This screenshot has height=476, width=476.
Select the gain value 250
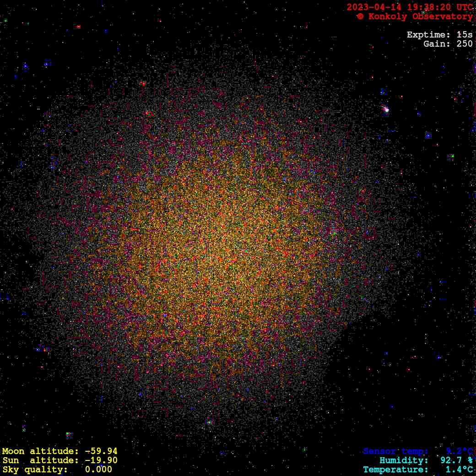click(465, 44)
